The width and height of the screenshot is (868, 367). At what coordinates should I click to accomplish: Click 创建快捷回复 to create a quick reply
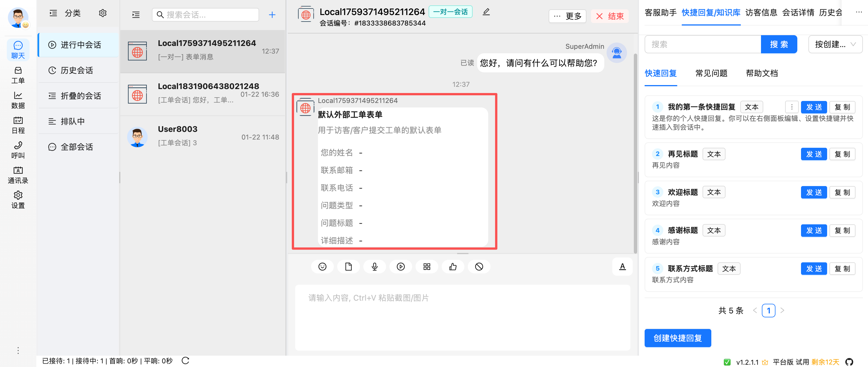(678, 338)
